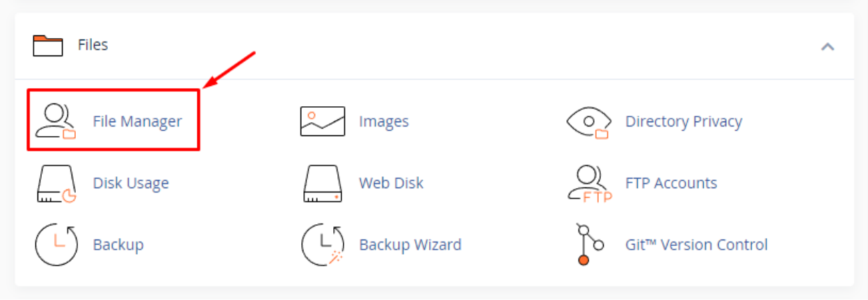Select the Disk Usage link
Viewport: 868px width, 300px height.
pos(131,183)
